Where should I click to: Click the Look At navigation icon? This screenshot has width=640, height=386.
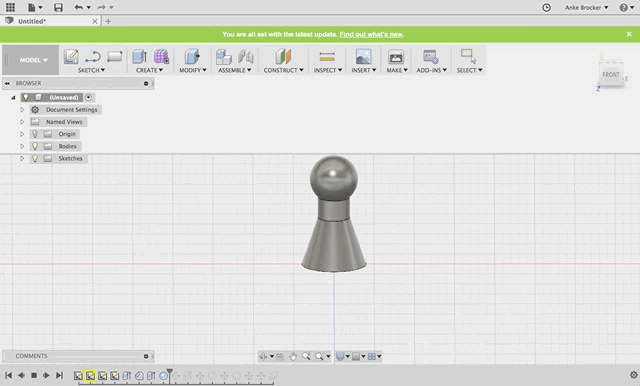click(x=280, y=357)
